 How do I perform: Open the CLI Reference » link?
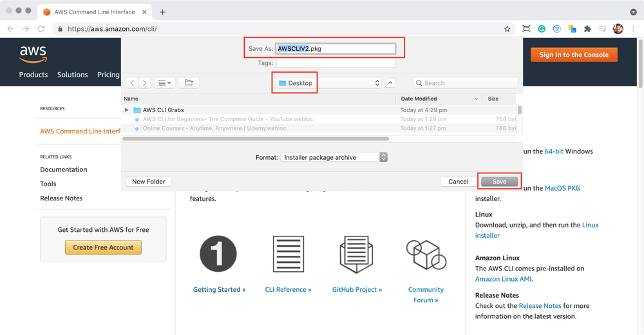[x=289, y=289]
